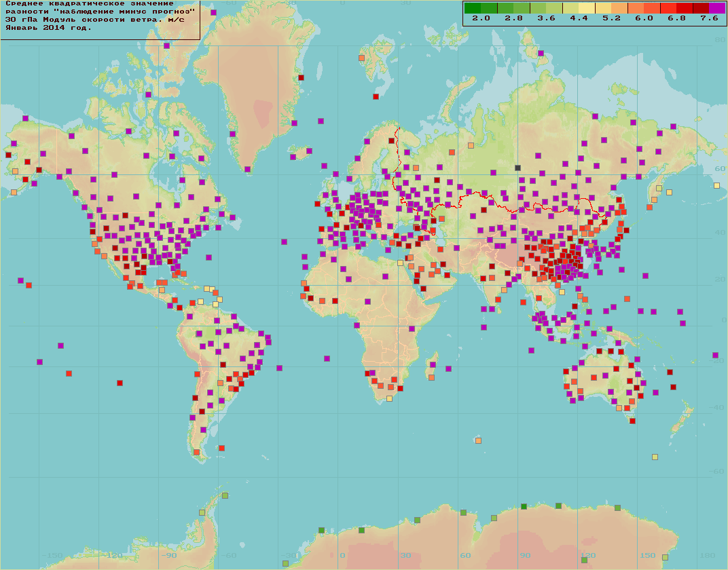This screenshot has height=570, width=728.
Task: Select the dark green Antarctic coast marker near longitude 90
Action: 524,506
